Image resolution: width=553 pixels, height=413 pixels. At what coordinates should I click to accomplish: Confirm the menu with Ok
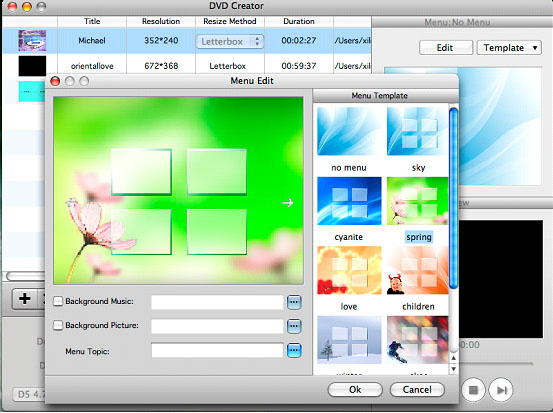coord(355,389)
